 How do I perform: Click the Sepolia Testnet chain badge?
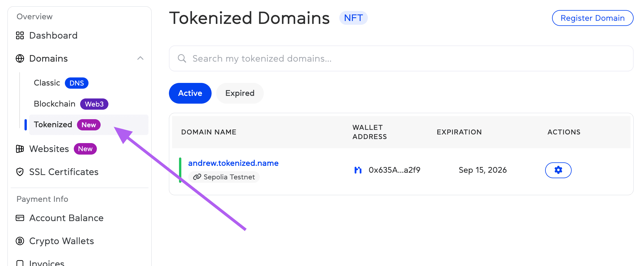coord(224,177)
